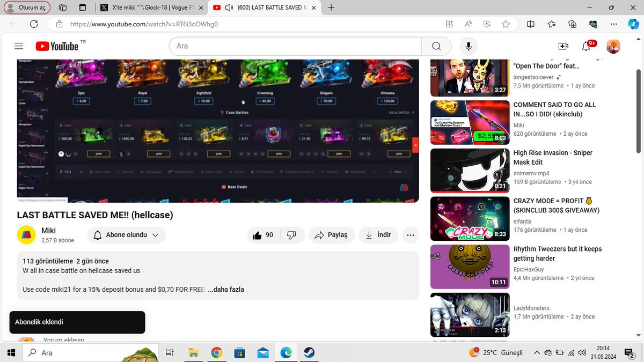Show hidden system tray icons

(537, 353)
